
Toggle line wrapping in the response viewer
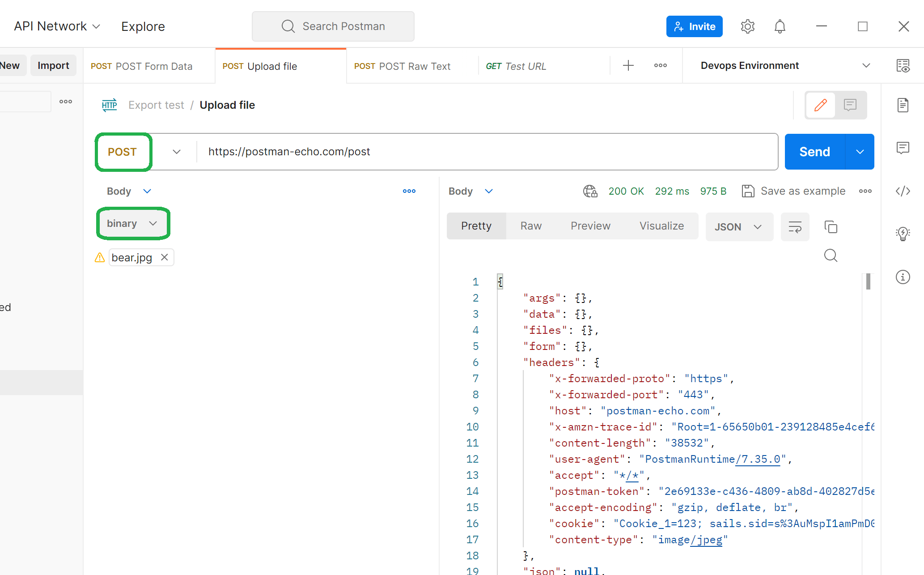pos(795,227)
